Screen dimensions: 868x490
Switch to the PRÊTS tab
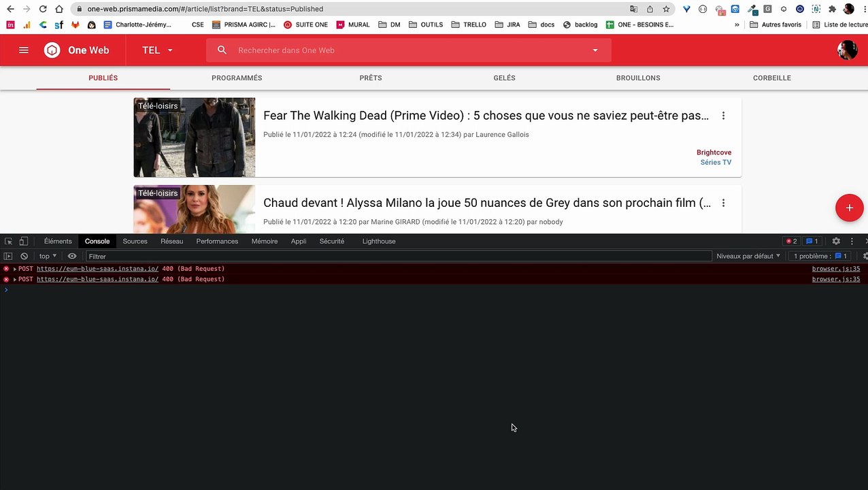point(371,78)
